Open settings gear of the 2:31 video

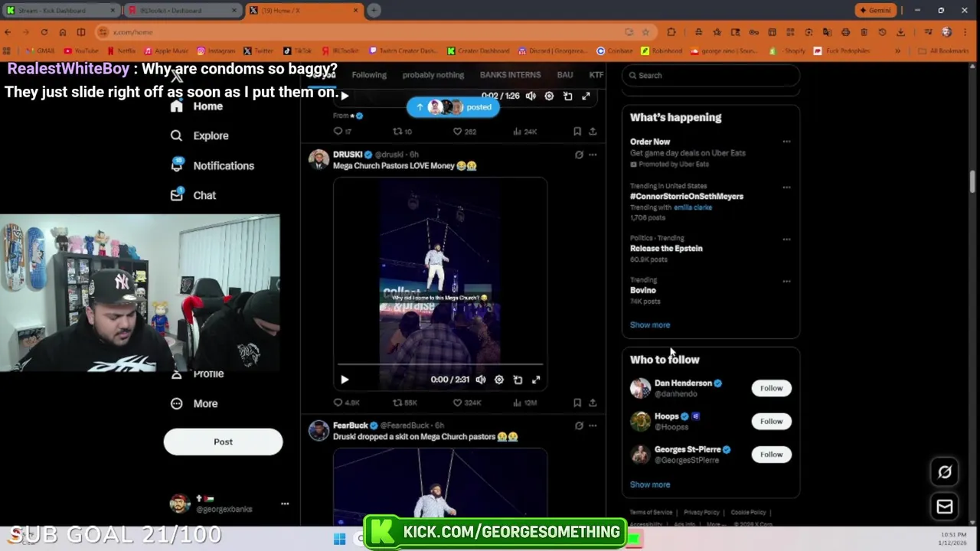pos(498,380)
